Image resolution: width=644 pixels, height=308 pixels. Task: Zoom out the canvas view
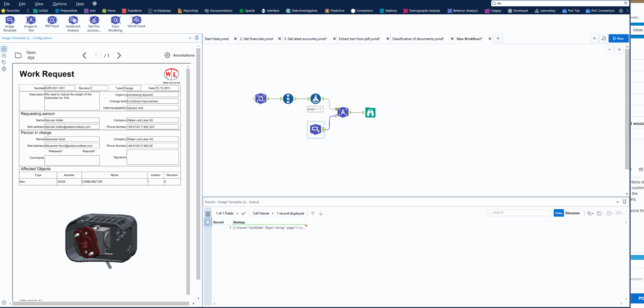coord(610,50)
